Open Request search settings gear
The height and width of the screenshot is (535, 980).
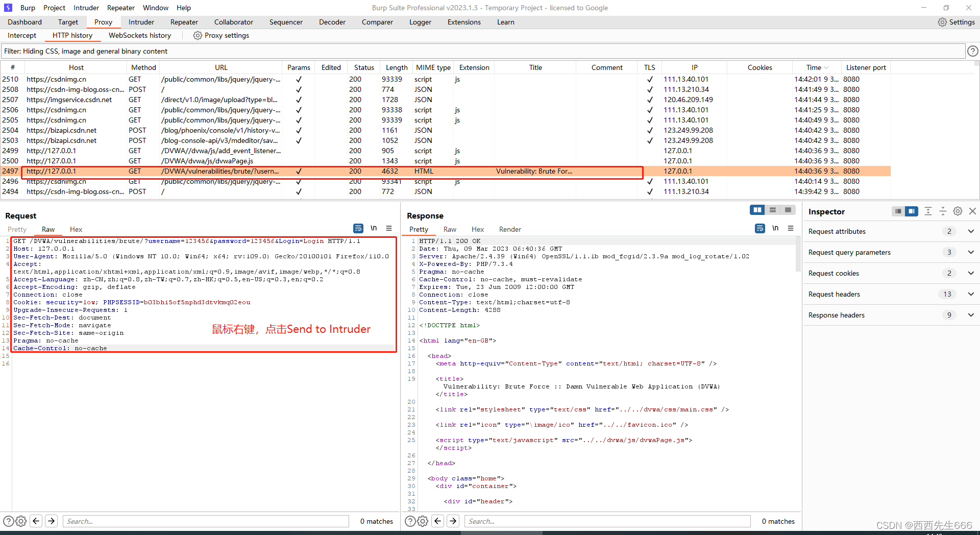21,521
